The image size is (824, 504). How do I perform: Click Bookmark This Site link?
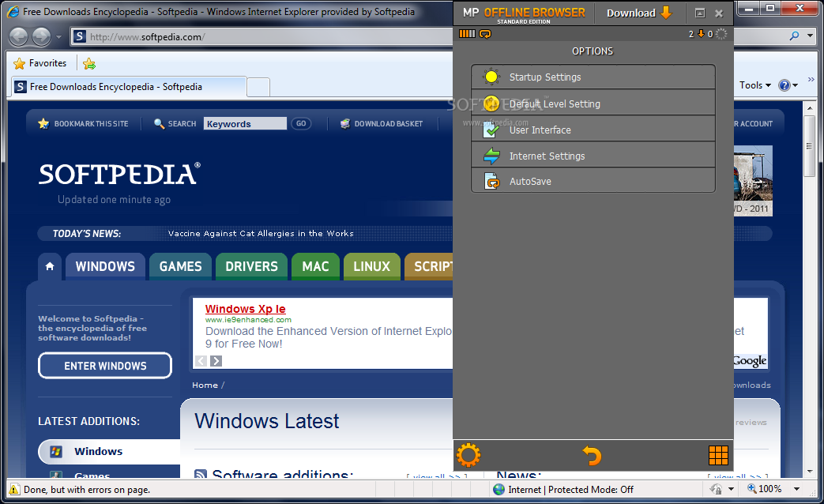(91, 124)
